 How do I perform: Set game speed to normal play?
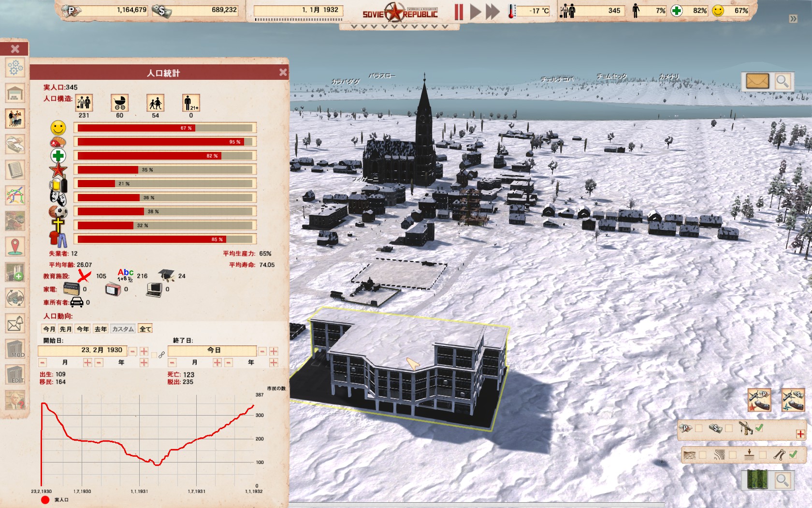[x=475, y=12]
